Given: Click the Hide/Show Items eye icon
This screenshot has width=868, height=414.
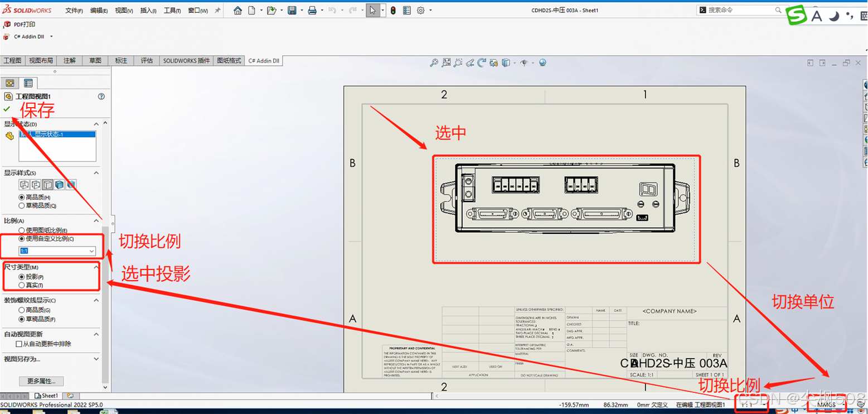Looking at the screenshot, I should 523,63.
